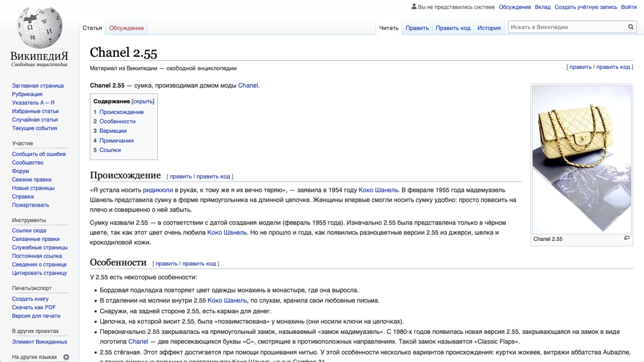Image resolution: width=644 pixels, height=362 pixels.
Task: Click the Войти login link
Action: point(628,7)
